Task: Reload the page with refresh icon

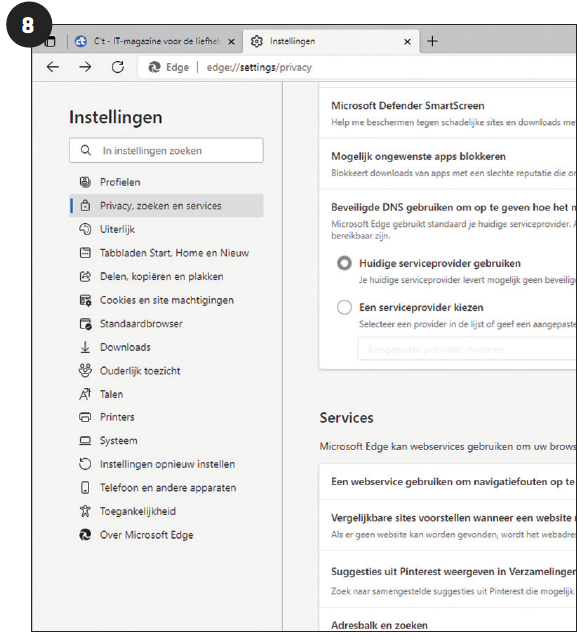Action: 118,67
